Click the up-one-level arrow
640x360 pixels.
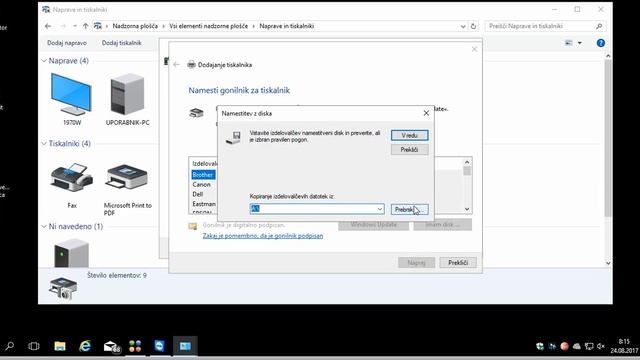tap(85, 26)
